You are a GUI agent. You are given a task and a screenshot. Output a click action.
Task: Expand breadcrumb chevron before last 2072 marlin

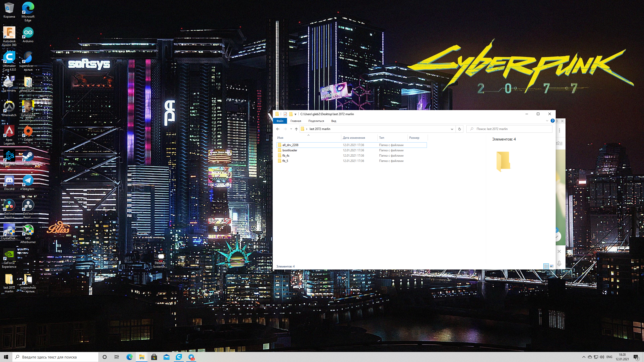(x=307, y=129)
